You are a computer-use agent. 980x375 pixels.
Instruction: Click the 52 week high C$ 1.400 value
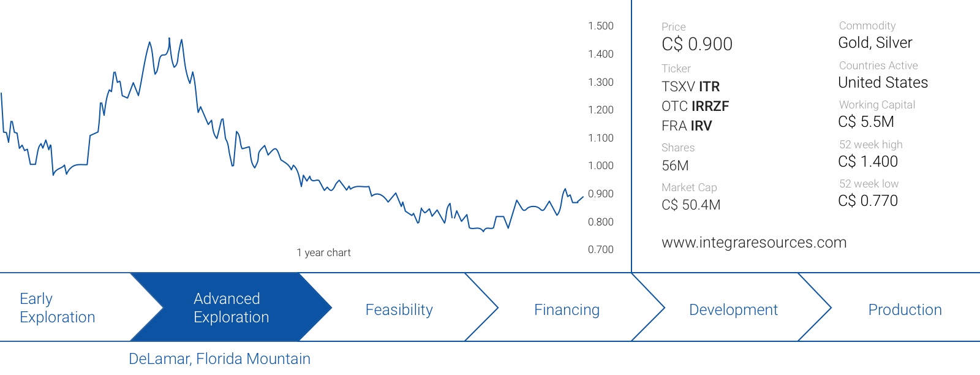click(868, 161)
